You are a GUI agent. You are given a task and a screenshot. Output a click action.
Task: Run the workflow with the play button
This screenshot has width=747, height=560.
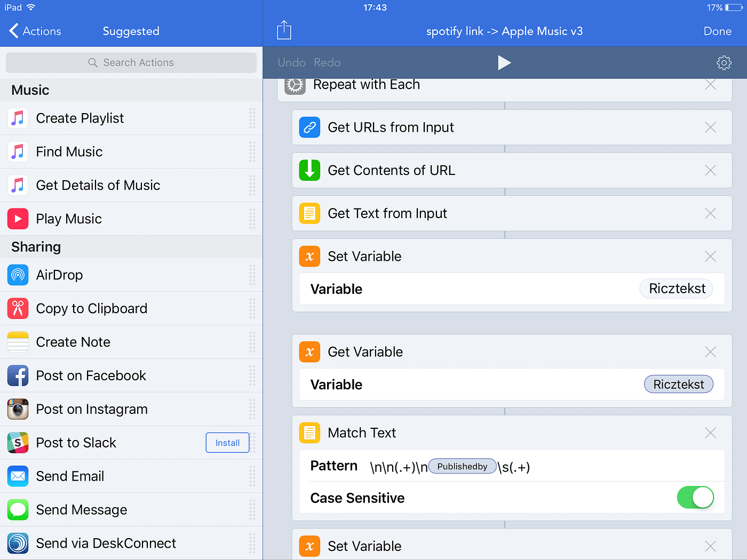(x=504, y=62)
